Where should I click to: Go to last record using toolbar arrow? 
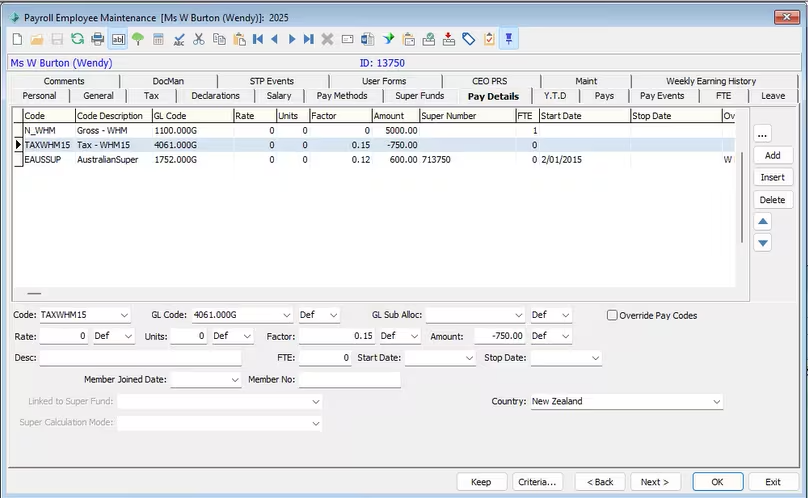pyautogui.click(x=308, y=39)
